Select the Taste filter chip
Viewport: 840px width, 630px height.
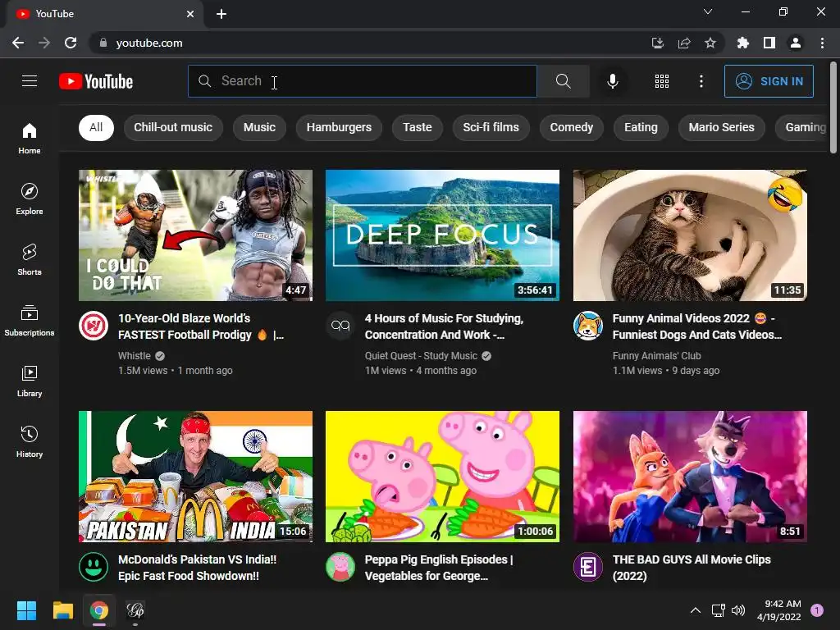tap(418, 127)
